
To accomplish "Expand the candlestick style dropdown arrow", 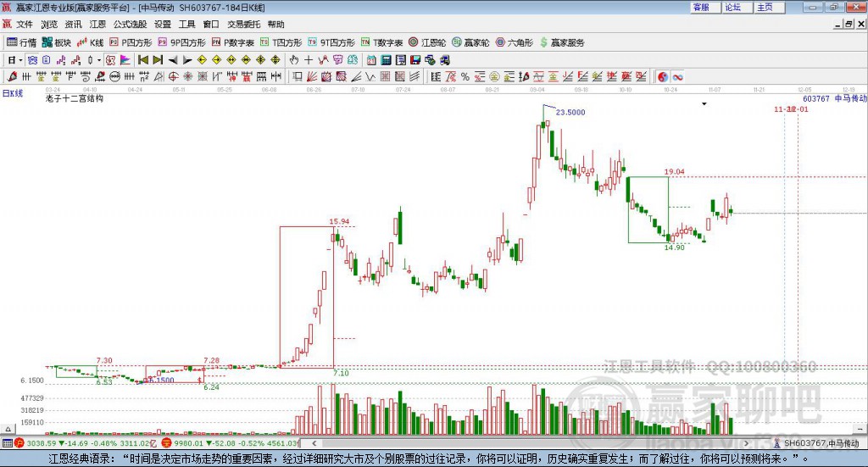I will (98, 60).
